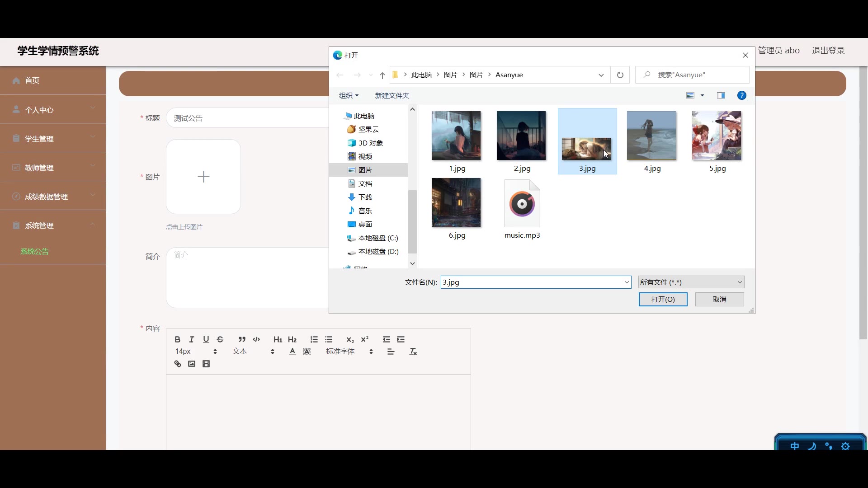
Task: Expand the 组织 menu in dialog
Action: [x=349, y=95]
